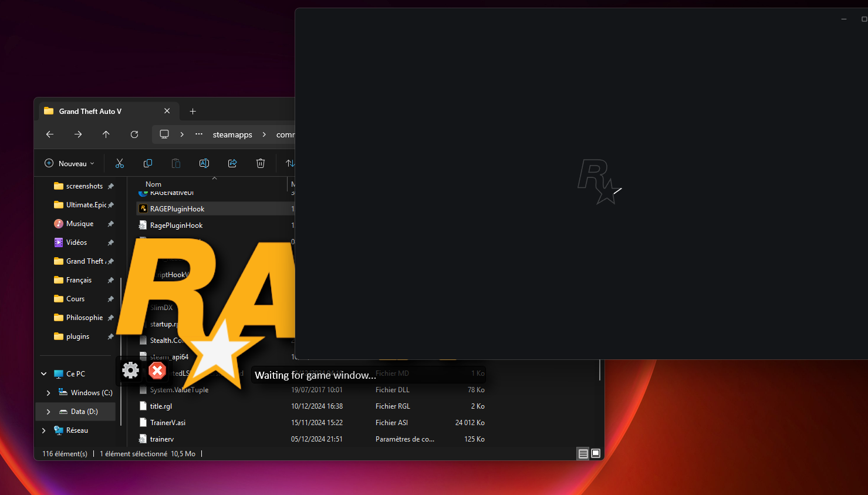Viewport: 868px width, 495px height.
Task: Expand the Windows (C:) drive node
Action: 49,393
